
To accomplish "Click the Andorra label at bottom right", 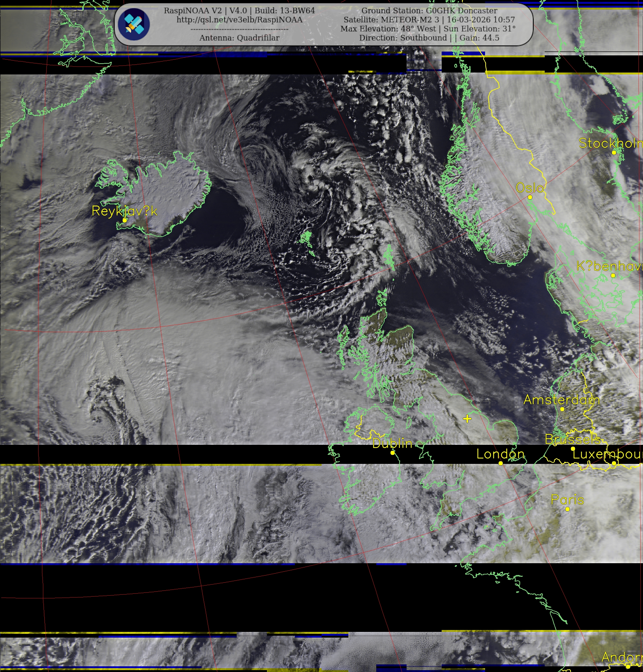I will [621, 657].
